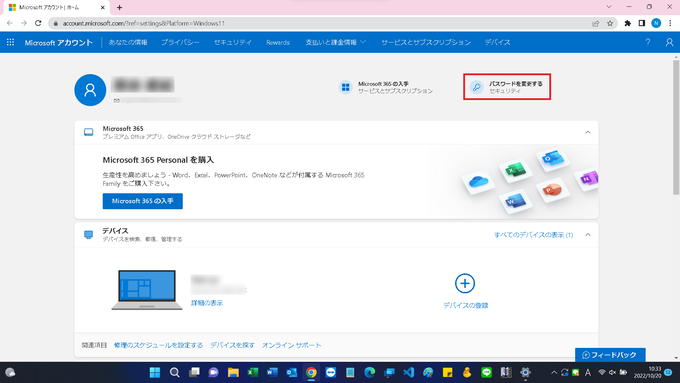Click the user avatar circle
Screen dimensions: 680x383
click(x=90, y=90)
